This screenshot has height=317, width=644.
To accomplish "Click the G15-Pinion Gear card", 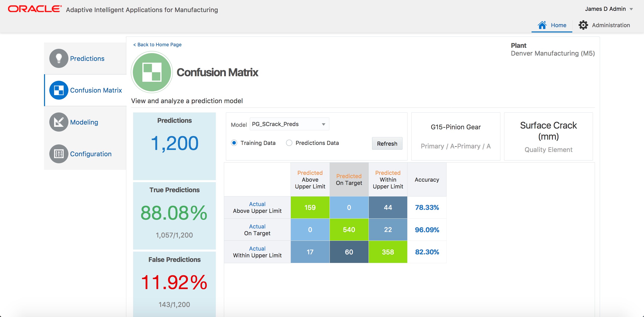I will click(456, 136).
